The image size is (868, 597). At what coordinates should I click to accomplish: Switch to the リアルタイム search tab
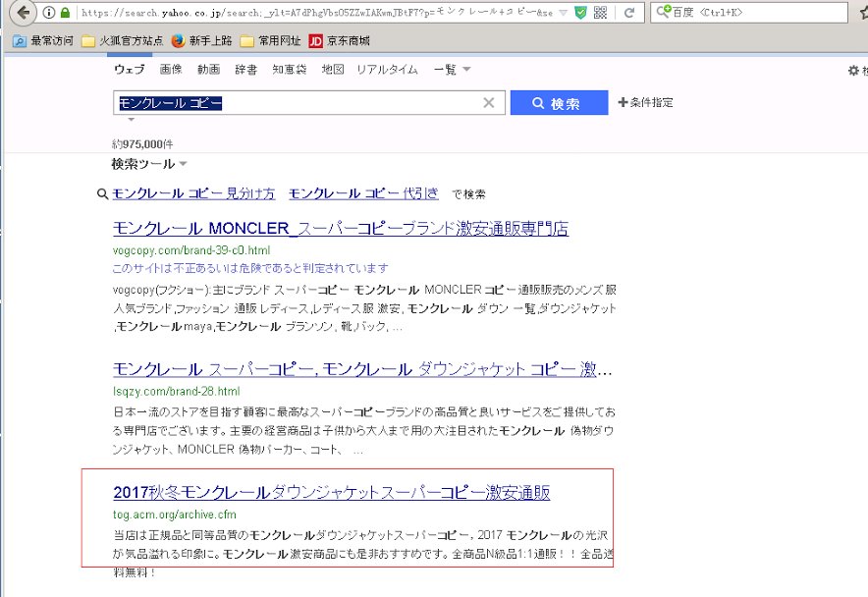coord(387,70)
